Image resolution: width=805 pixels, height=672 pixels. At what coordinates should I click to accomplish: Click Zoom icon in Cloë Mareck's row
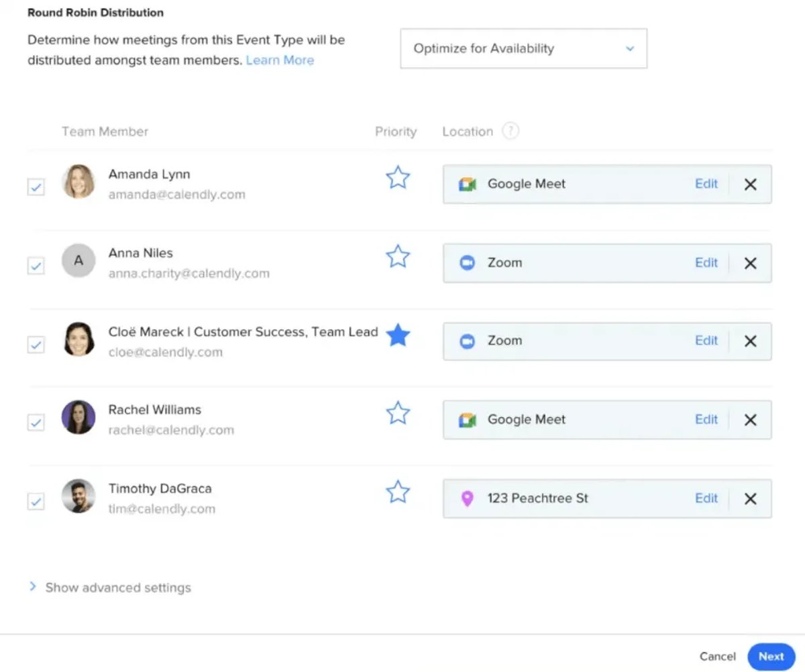pos(467,341)
